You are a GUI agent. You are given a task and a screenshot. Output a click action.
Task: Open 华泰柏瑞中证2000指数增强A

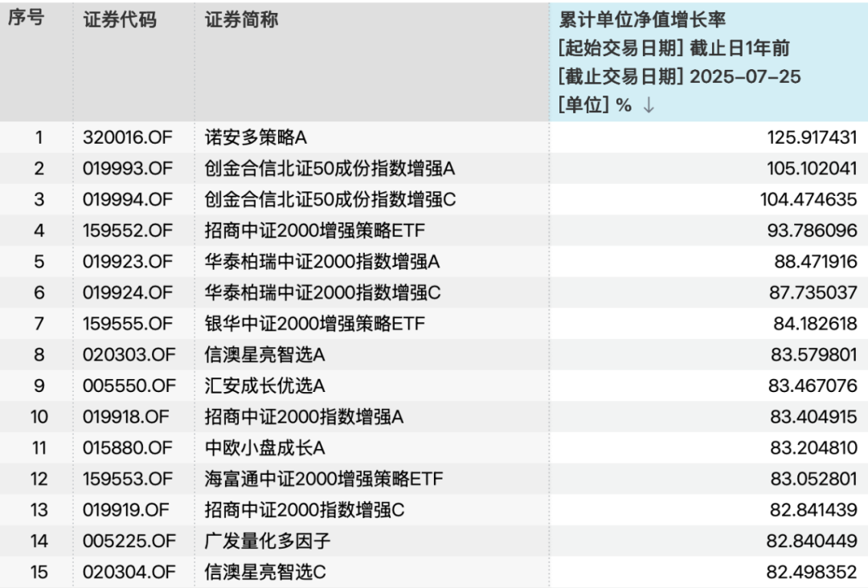(x=322, y=262)
